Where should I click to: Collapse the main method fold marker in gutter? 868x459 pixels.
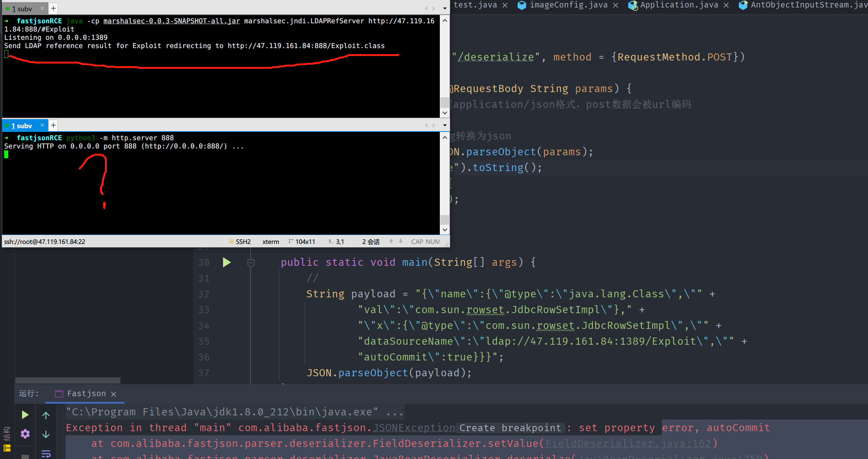click(x=251, y=263)
